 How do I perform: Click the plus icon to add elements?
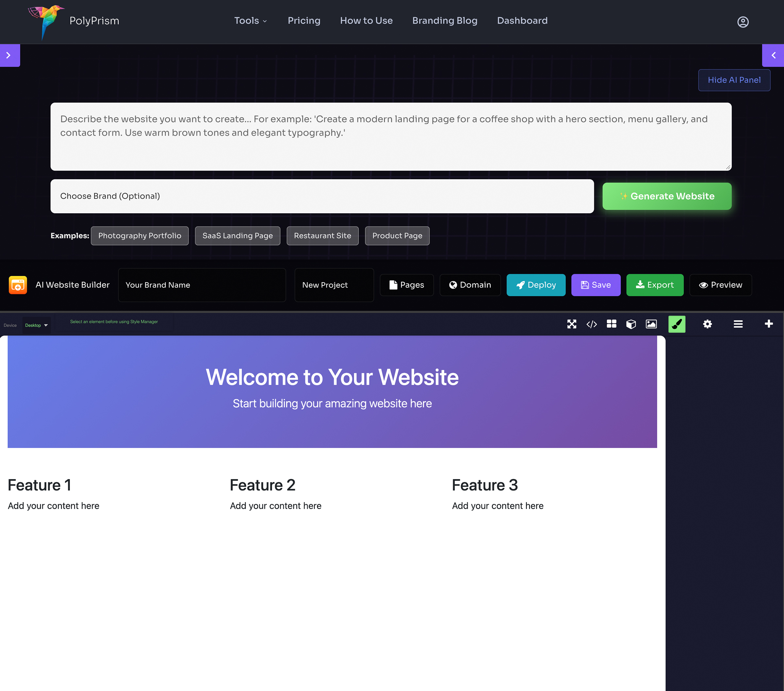769,324
